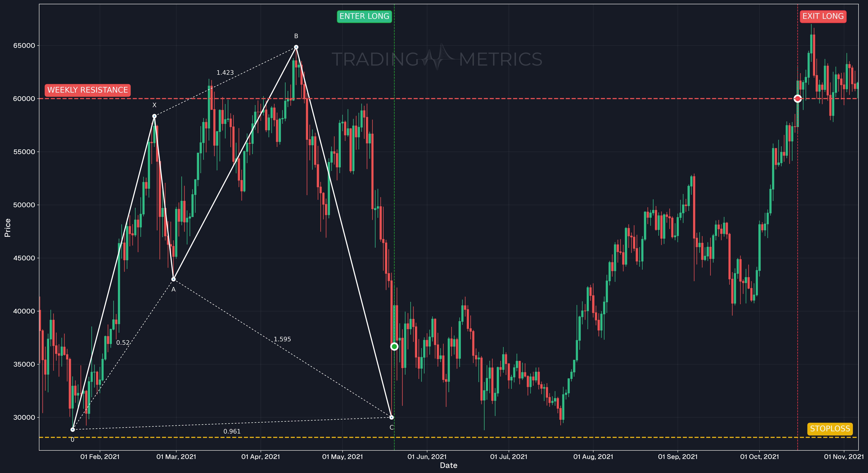The image size is (868, 473).
Task: Click the white circle marker at point 0
Action: click(72, 430)
